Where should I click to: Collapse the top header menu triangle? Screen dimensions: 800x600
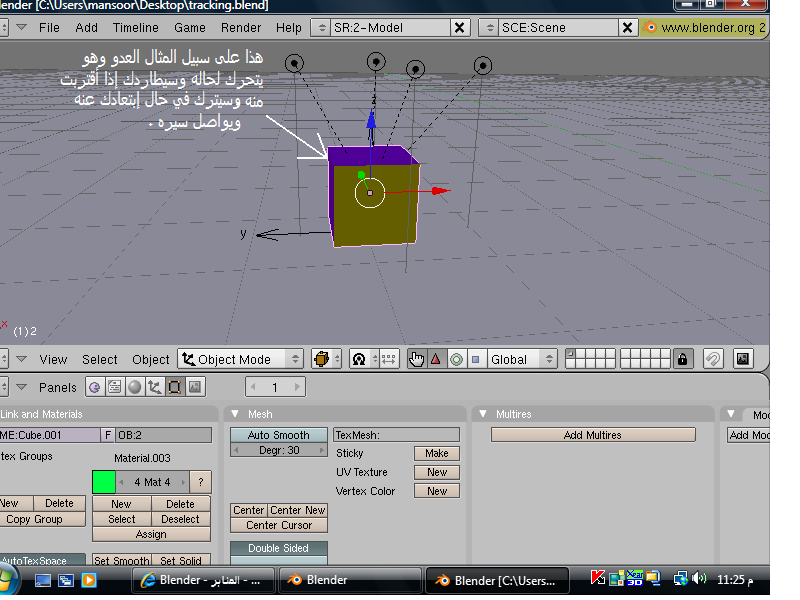point(21,27)
